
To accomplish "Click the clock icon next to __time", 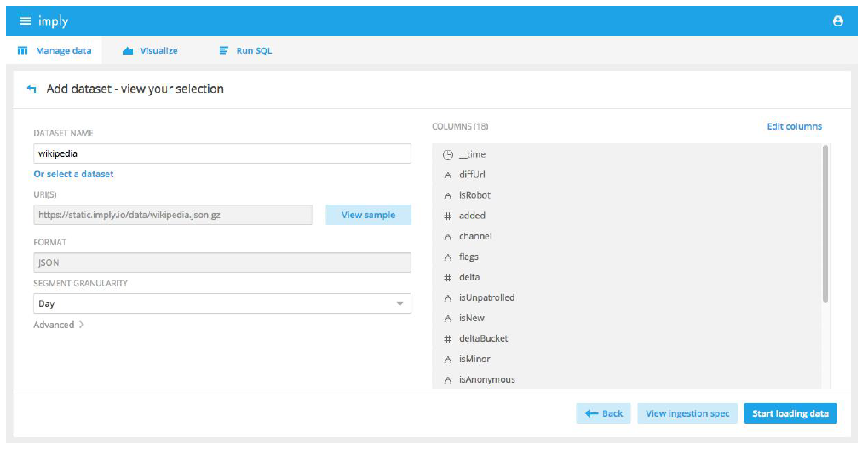I will point(448,154).
